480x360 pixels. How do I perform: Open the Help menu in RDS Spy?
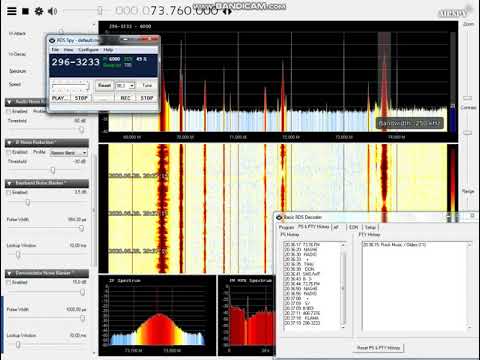click(108, 50)
